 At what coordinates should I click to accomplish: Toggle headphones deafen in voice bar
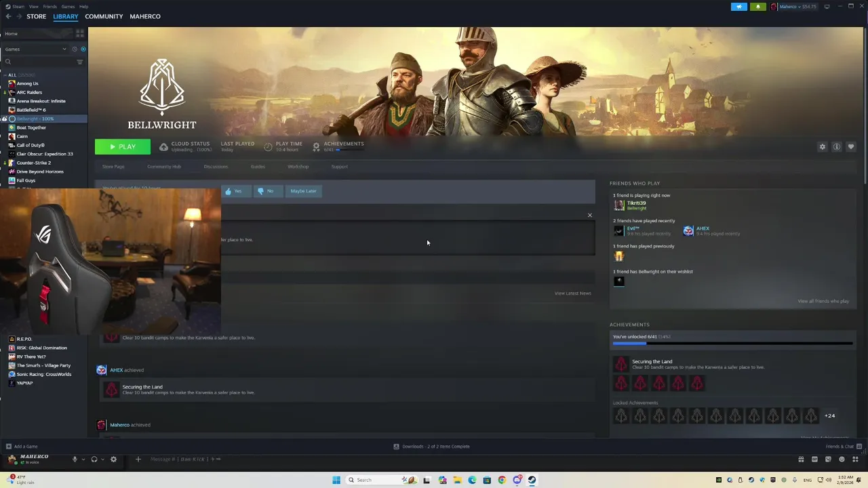94,459
